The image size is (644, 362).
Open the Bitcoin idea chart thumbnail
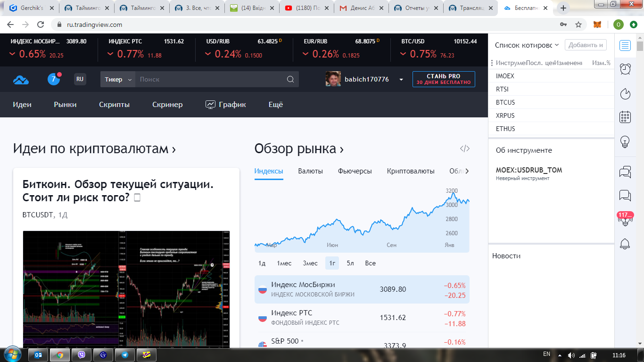[126, 289]
